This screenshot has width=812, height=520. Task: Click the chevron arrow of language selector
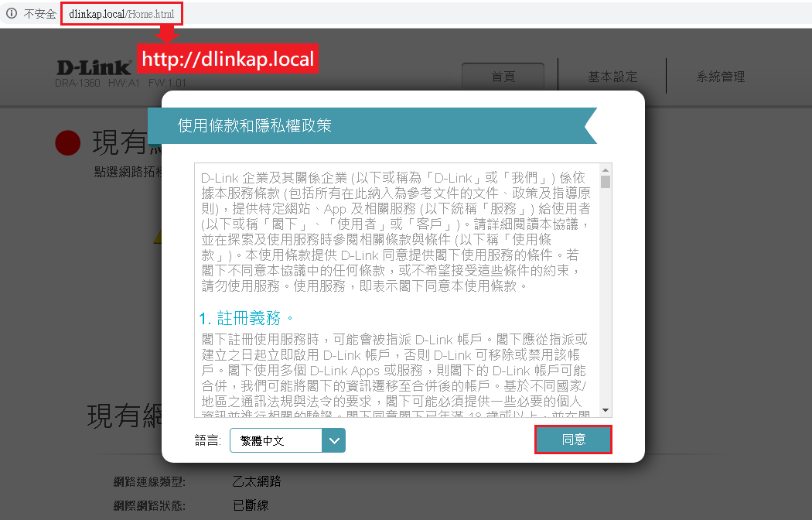click(x=334, y=440)
